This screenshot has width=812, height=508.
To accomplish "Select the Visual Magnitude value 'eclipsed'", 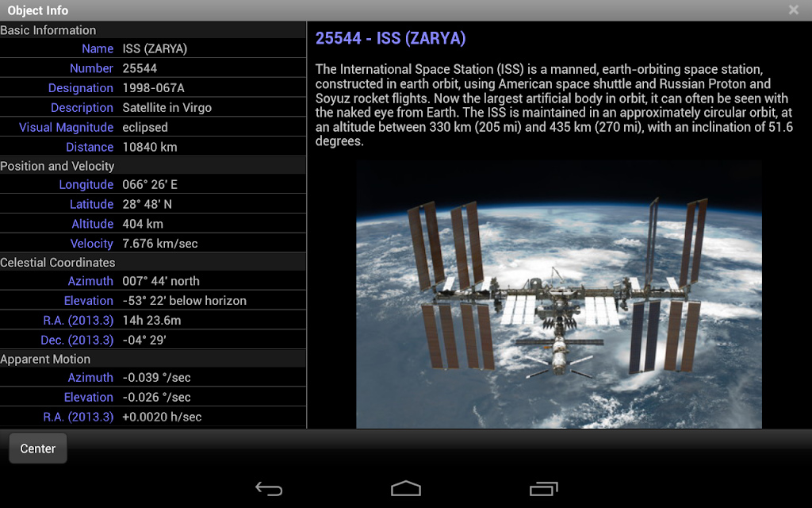I will [145, 128].
